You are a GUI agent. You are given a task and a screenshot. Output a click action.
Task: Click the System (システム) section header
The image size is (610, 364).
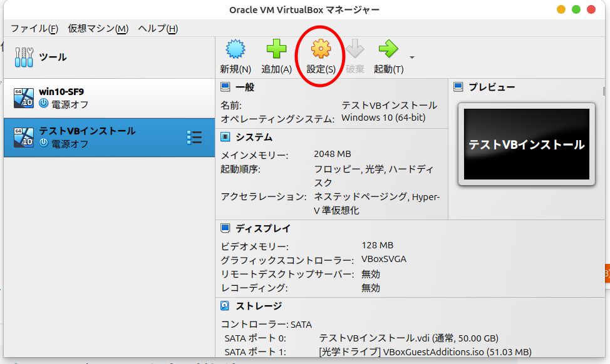tap(254, 136)
